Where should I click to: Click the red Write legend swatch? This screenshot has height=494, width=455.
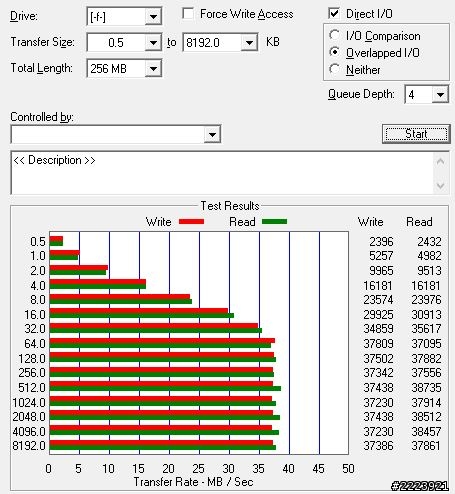[191, 221]
